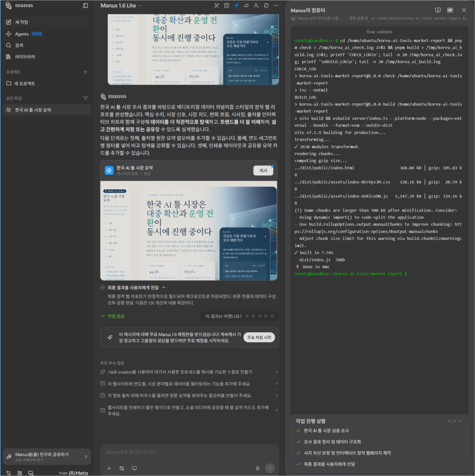The width and height of the screenshot is (475, 476).
Task: Add a new project with plus icon
Action: tap(85, 72)
